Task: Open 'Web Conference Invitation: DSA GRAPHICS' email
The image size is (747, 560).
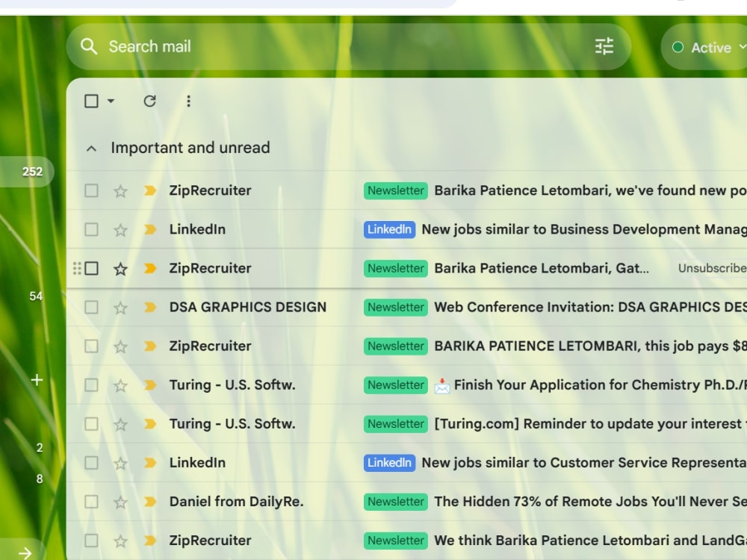Action: [590, 307]
